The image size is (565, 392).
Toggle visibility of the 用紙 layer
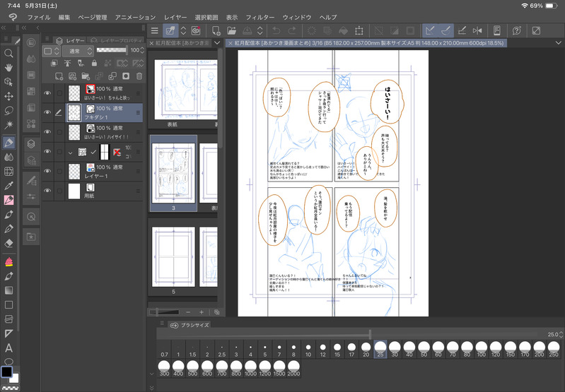point(47,190)
